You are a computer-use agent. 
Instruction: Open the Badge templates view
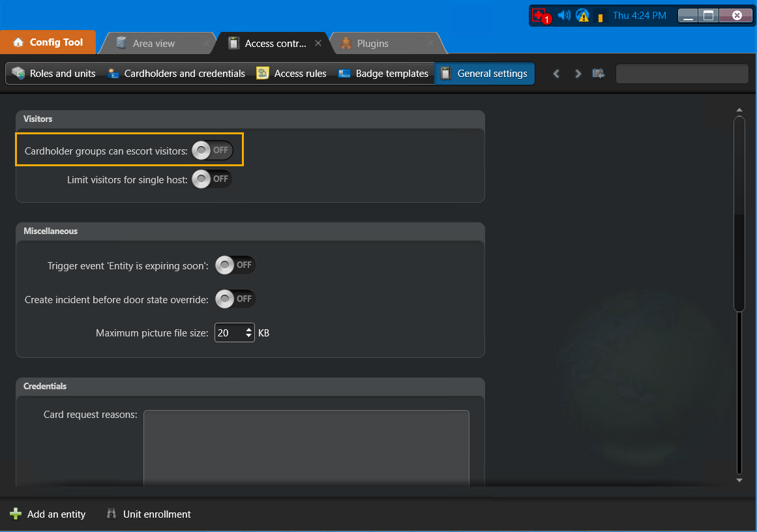[x=344, y=74]
